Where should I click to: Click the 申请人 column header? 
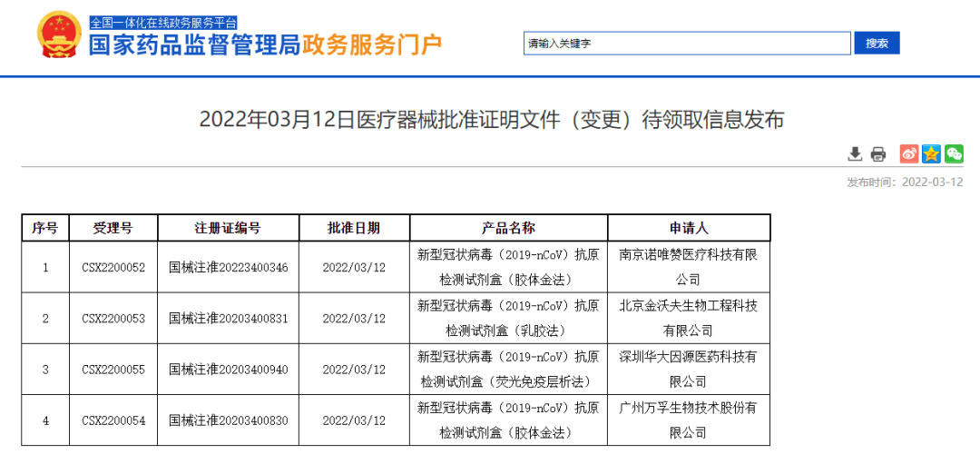click(x=688, y=228)
